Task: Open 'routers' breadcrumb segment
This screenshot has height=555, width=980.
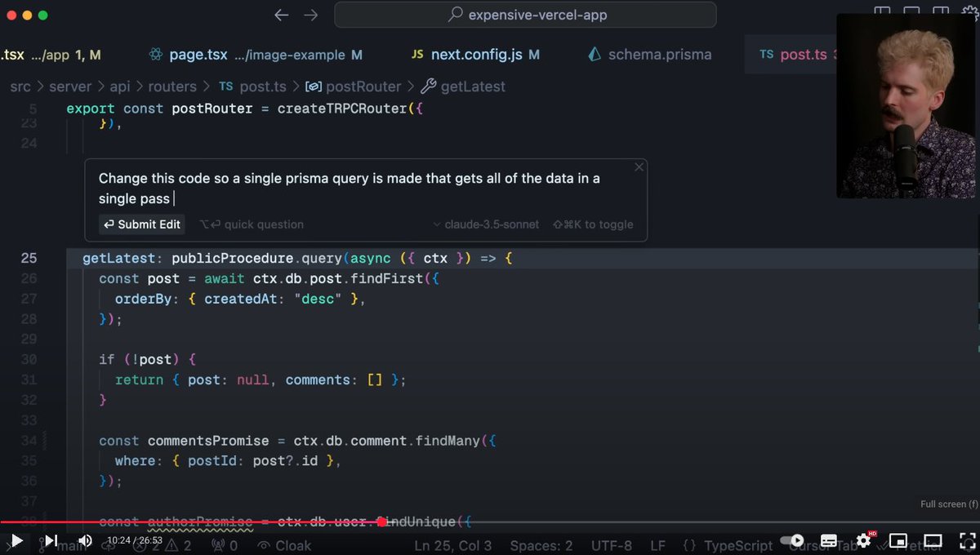Action: click(172, 86)
